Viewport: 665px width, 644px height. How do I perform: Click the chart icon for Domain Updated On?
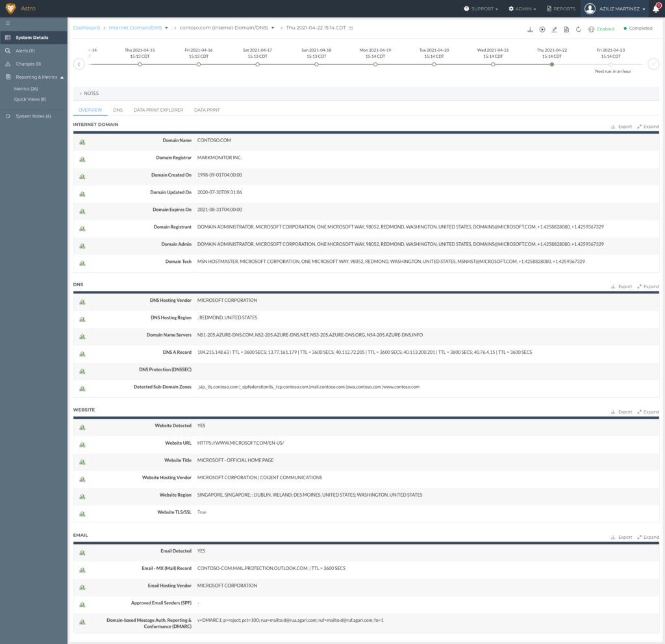[x=82, y=194]
